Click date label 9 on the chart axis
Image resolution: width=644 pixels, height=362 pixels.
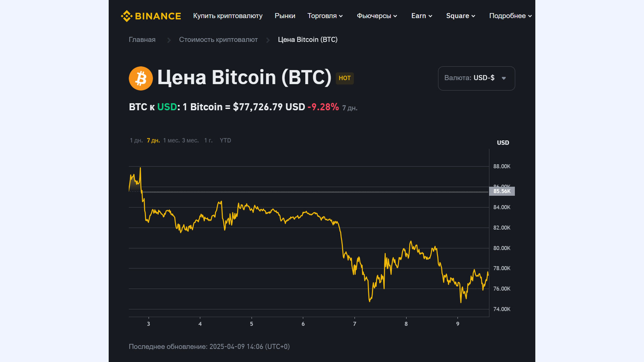click(458, 324)
